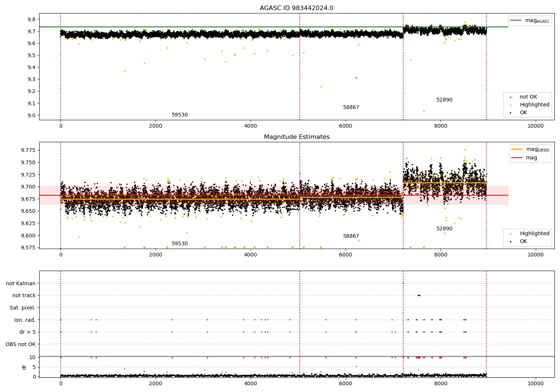Click 'Highlighted' in the Magnitude Estimates legend

pos(535,234)
